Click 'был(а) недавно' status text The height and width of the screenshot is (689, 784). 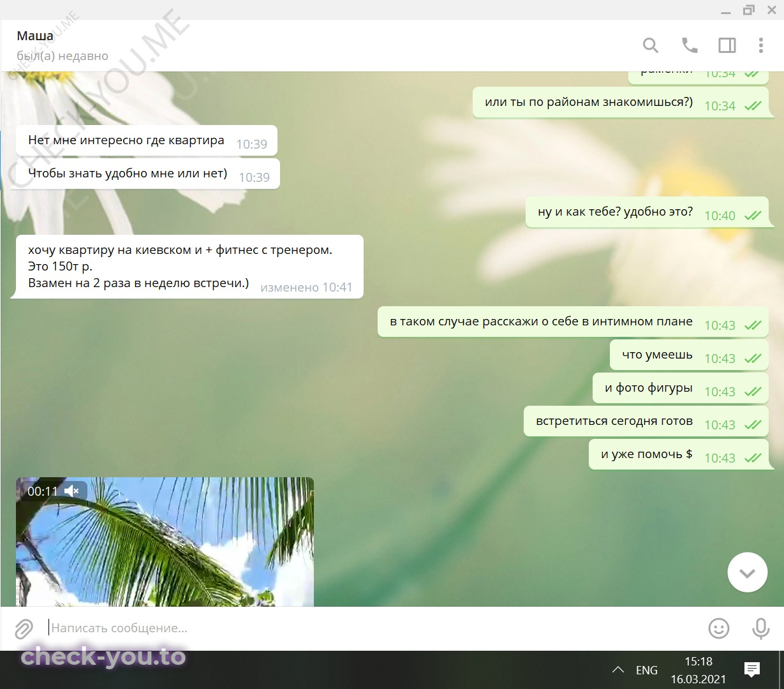(x=63, y=56)
